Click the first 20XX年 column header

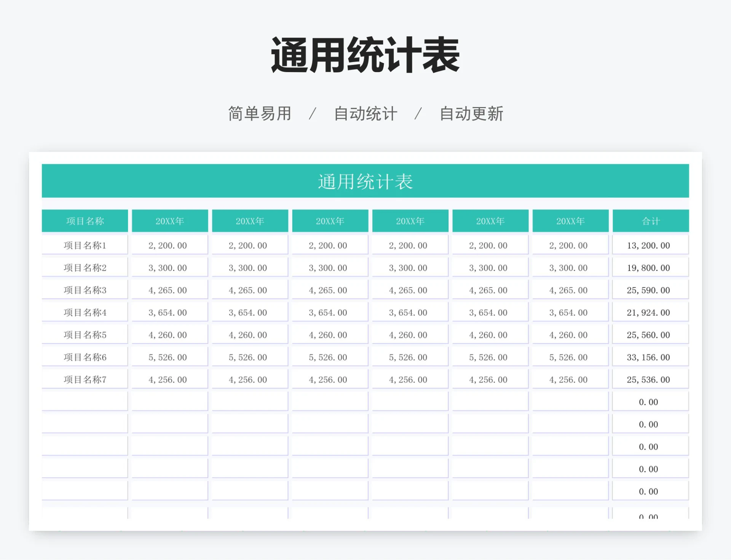[x=169, y=220]
